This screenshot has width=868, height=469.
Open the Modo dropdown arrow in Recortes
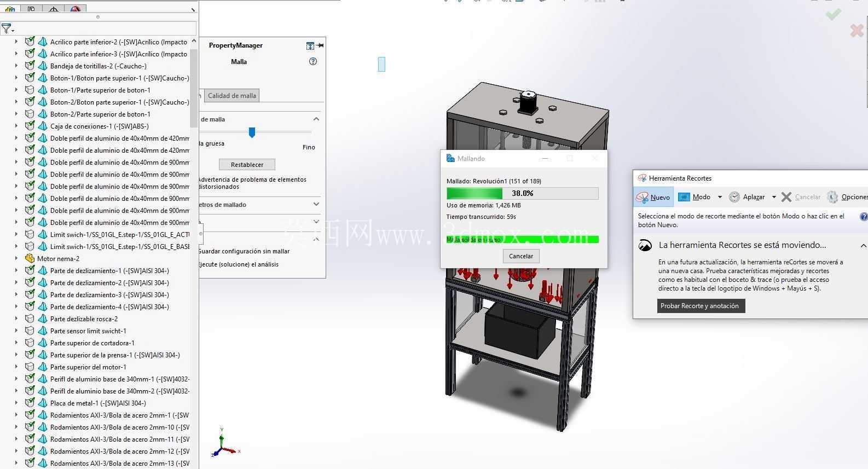pos(720,197)
